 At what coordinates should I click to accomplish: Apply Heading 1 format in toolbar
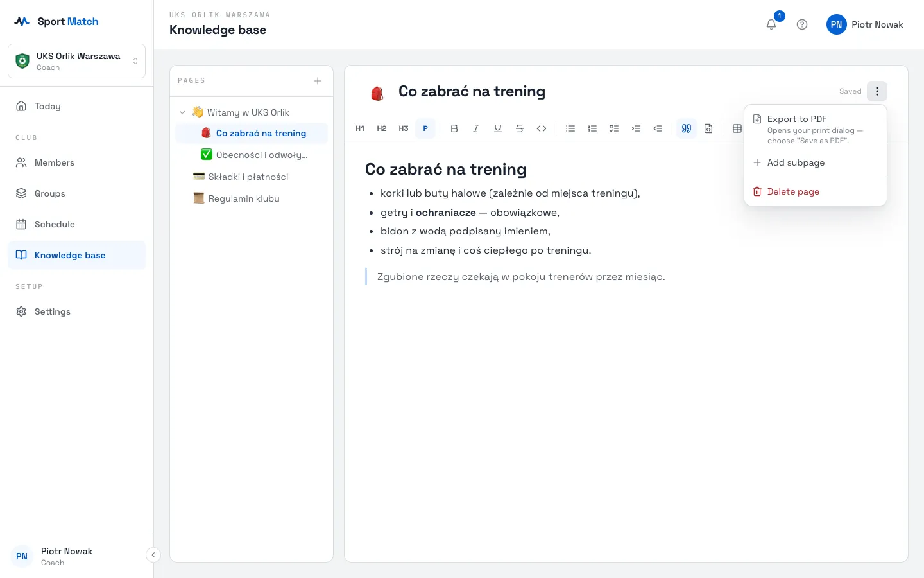(x=360, y=128)
